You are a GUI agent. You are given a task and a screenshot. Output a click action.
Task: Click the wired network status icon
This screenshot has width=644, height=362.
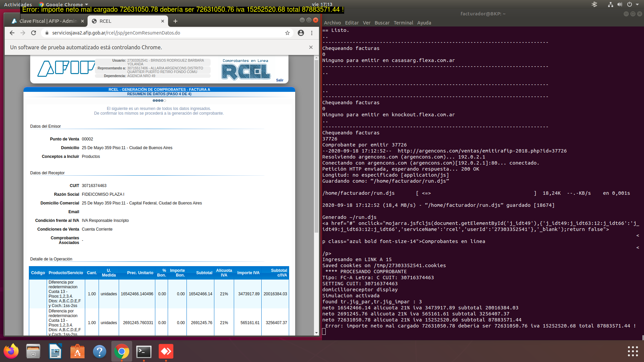(x=610, y=4)
